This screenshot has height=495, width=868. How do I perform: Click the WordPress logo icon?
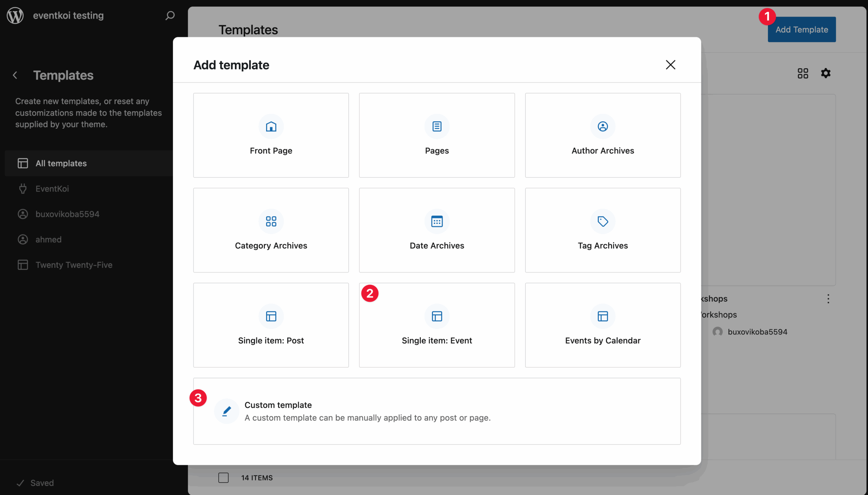15,15
